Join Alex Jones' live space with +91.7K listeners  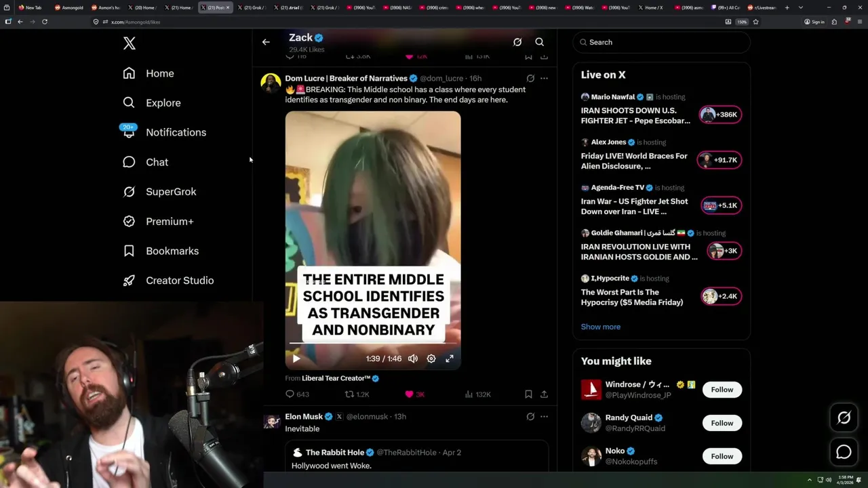click(719, 160)
